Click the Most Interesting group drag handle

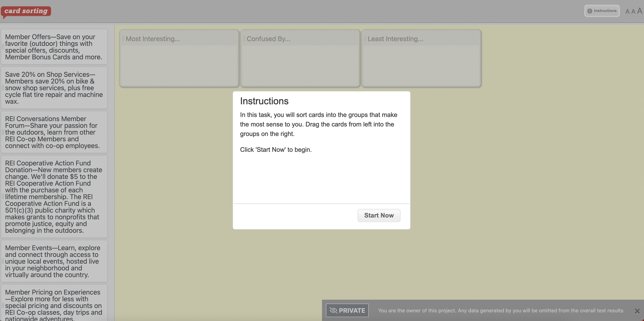pyautogui.click(x=123, y=39)
